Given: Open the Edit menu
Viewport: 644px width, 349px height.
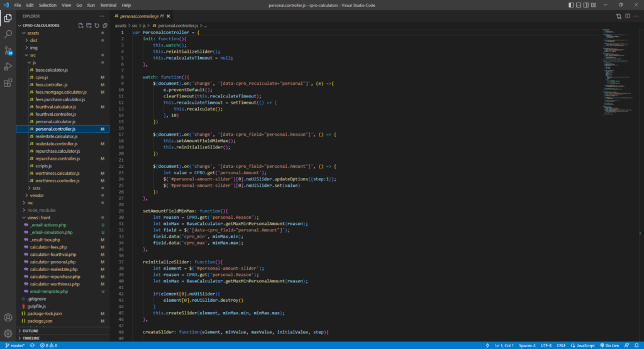Looking at the screenshot, I should click(30, 5).
